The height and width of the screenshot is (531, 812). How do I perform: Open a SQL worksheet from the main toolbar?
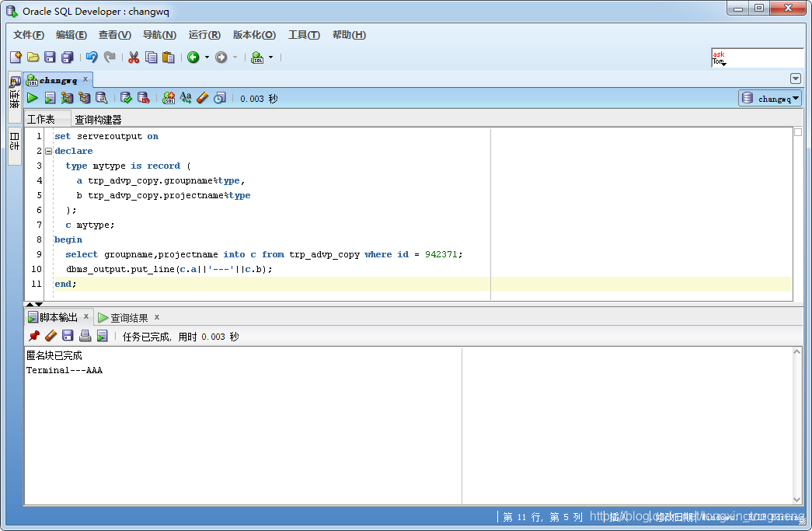tap(257, 57)
